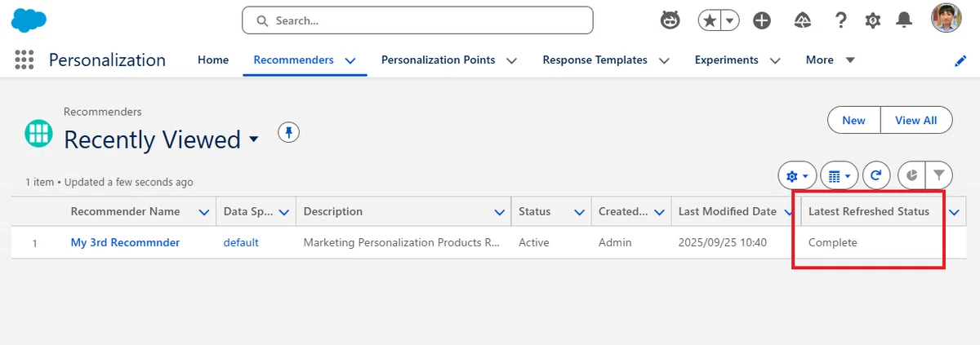Open the Response Templates tab

(595, 60)
